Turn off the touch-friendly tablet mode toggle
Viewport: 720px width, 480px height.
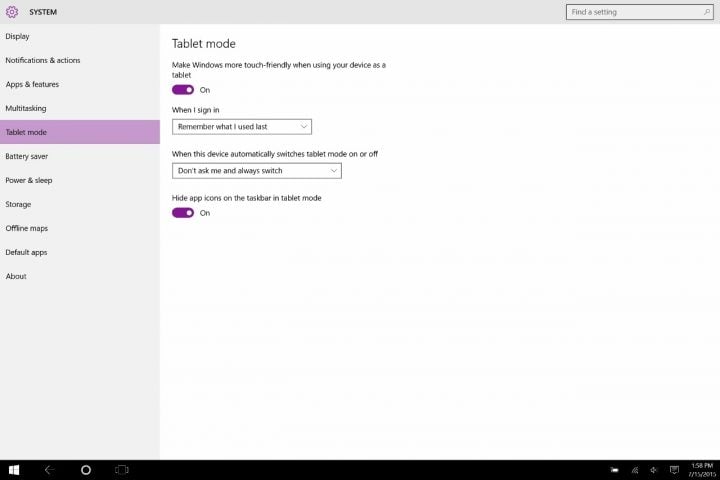pos(183,90)
